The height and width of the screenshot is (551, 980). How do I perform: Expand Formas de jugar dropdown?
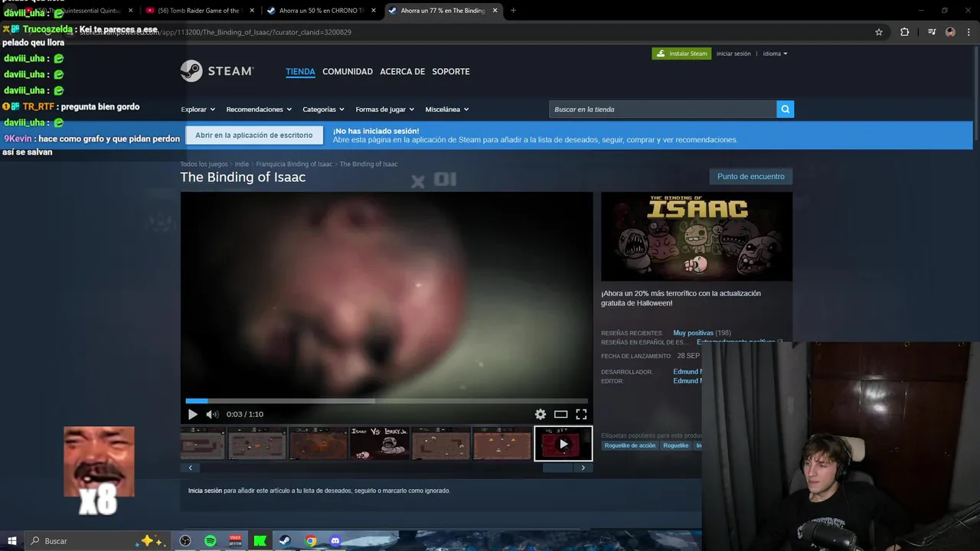tap(384, 109)
